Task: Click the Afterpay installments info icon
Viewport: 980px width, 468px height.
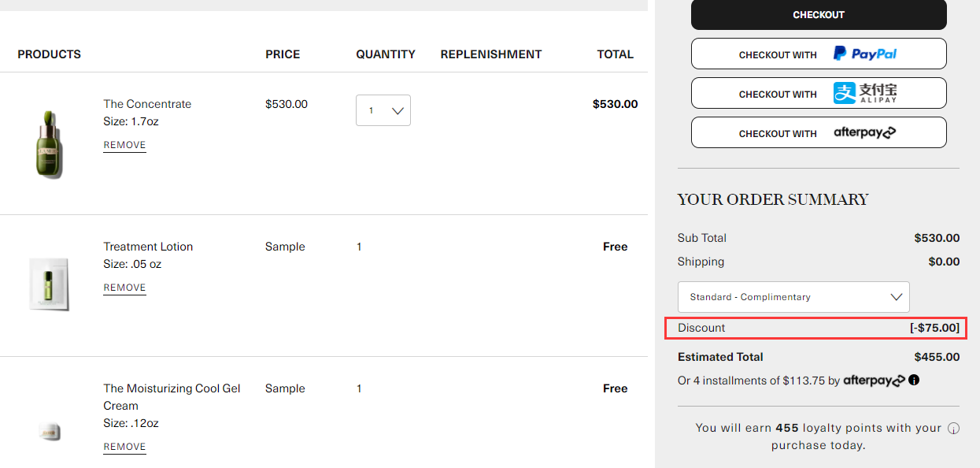Action: point(914,380)
